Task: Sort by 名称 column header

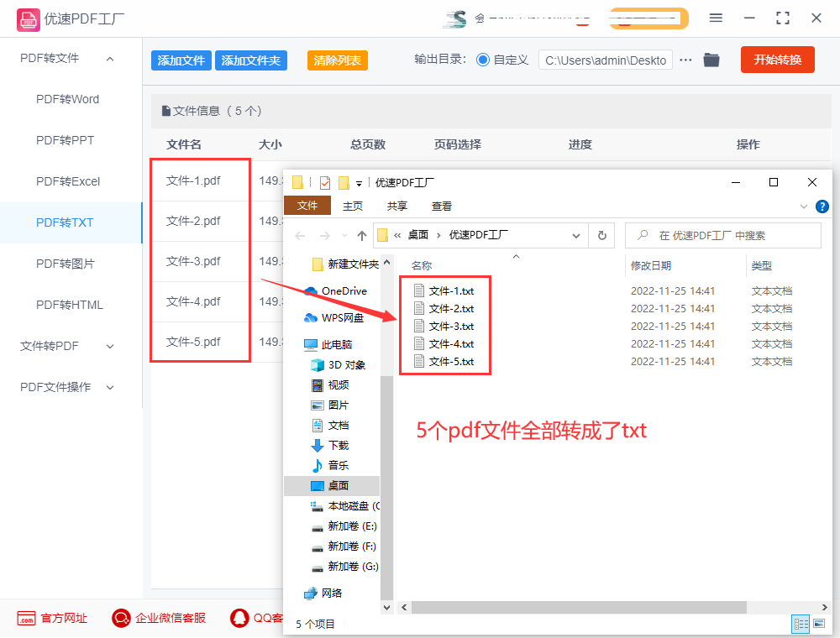Action: (x=421, y=265)
